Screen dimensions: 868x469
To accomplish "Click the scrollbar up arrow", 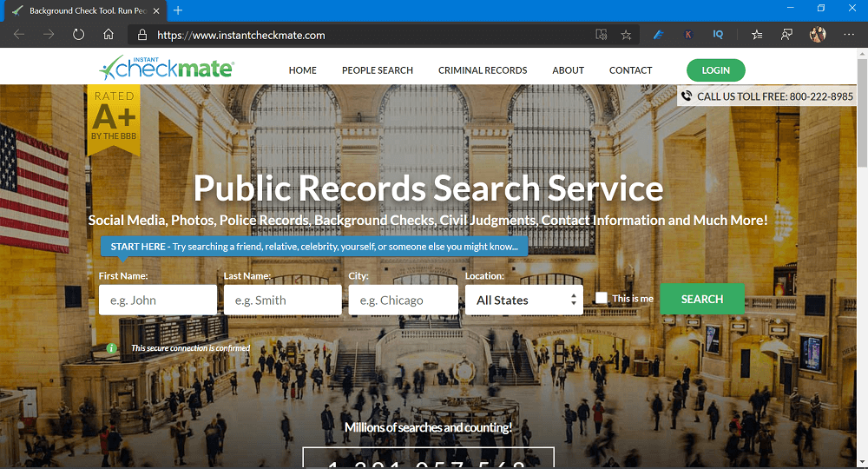I will (x=862, y=54).
